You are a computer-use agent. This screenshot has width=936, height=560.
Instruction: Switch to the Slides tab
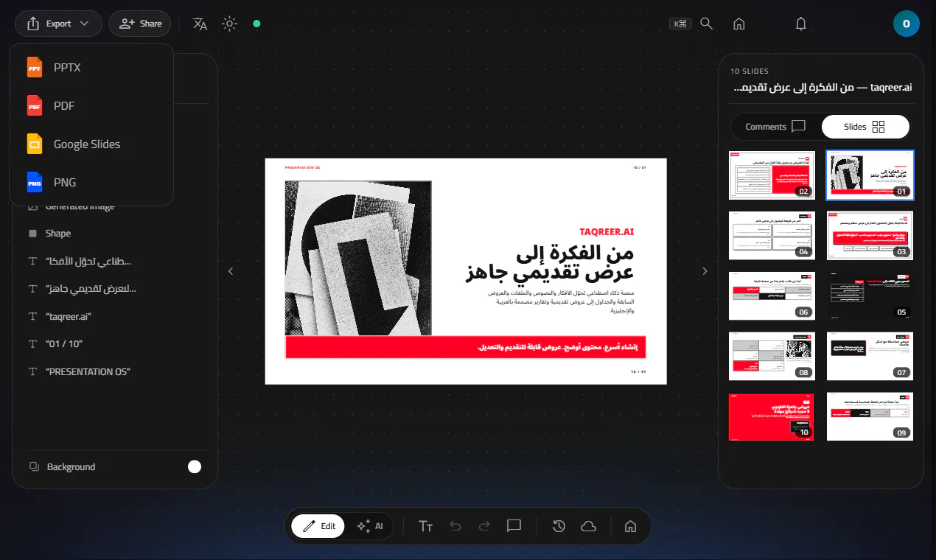pyautogui.click(x=865, y=127)
